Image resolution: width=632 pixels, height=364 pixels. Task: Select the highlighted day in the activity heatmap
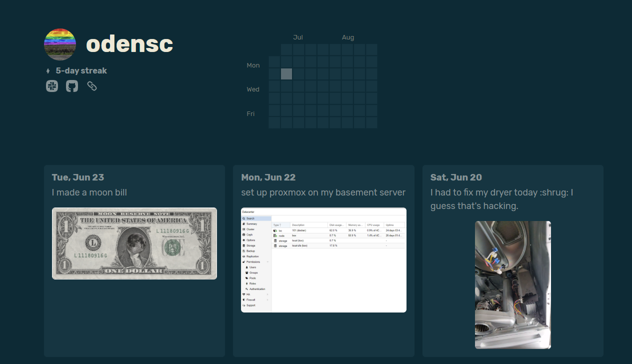(x=286, y=74)
